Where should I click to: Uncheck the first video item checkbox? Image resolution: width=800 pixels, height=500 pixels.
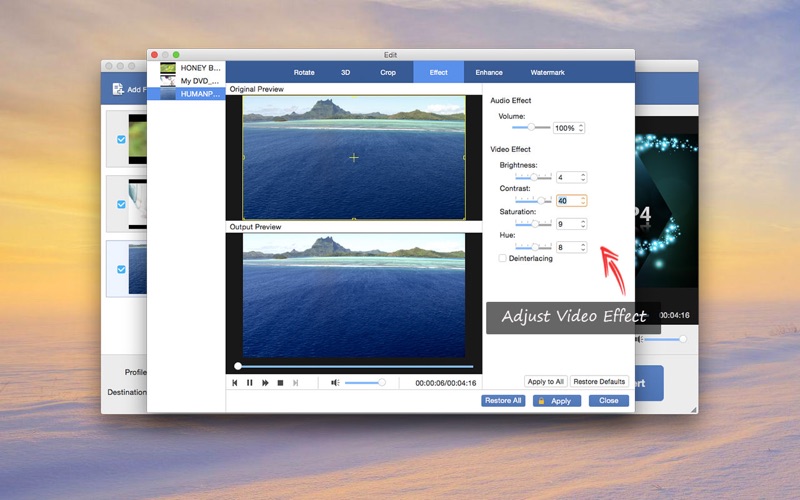point(121,140)
